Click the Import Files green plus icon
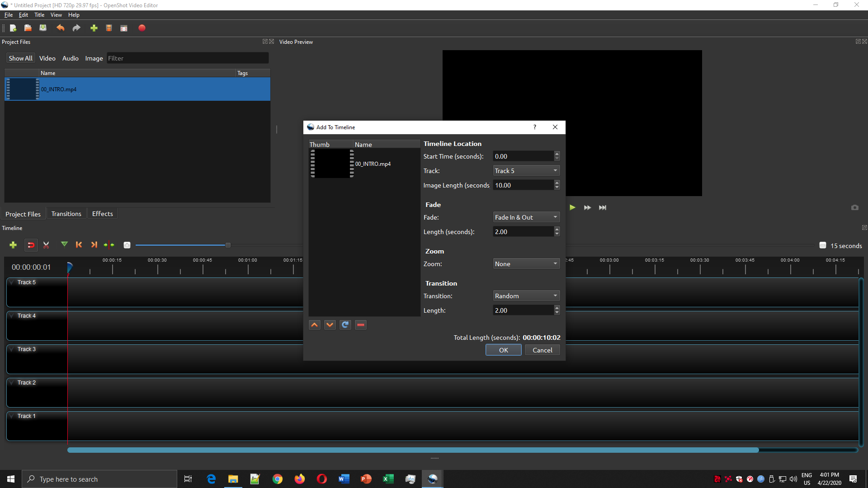The height and width of the screenshot is (488, 868). pyautogui.click(x=94, y=28)
